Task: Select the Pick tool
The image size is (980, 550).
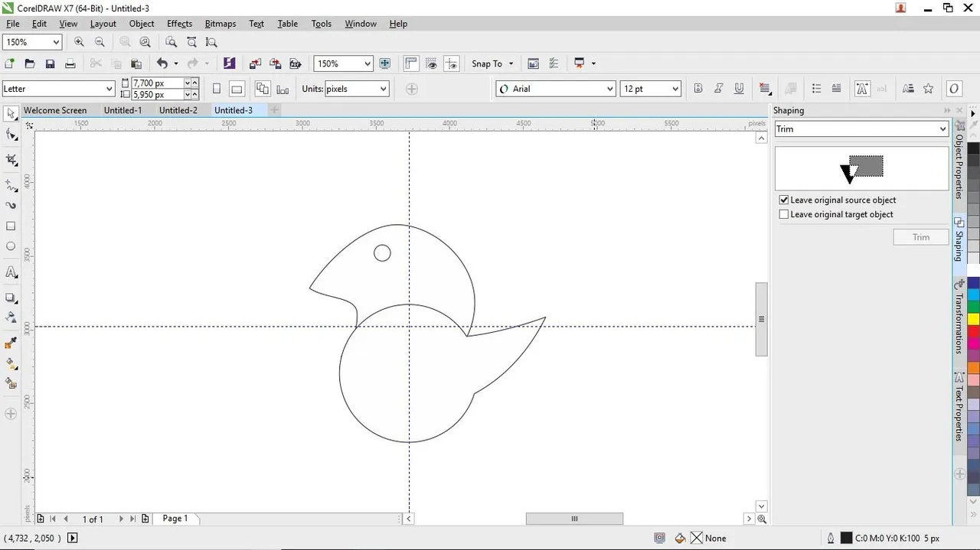Action: (x=11, y=114)
